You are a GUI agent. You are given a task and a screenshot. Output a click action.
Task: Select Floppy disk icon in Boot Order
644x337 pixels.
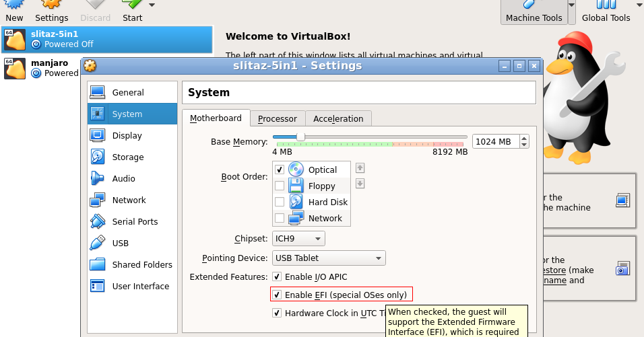pos(296,186)
